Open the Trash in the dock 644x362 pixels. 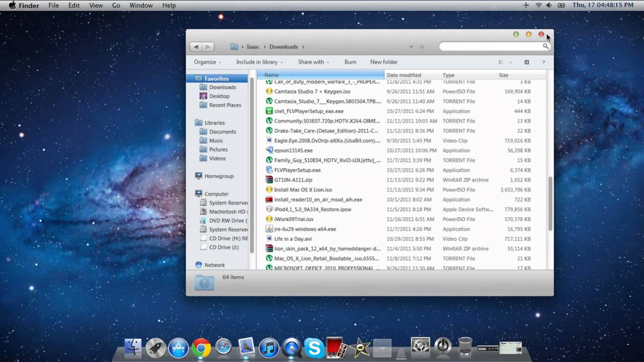coord(465,347)
